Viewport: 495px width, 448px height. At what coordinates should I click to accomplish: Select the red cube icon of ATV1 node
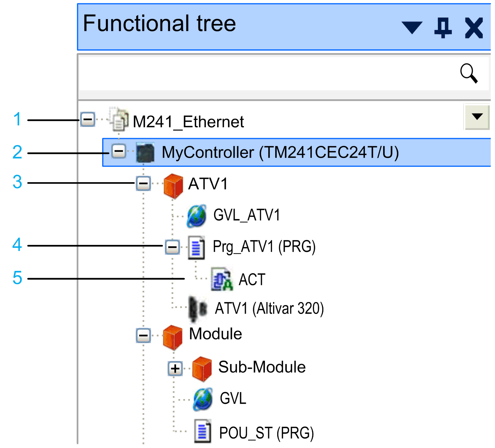172,184
